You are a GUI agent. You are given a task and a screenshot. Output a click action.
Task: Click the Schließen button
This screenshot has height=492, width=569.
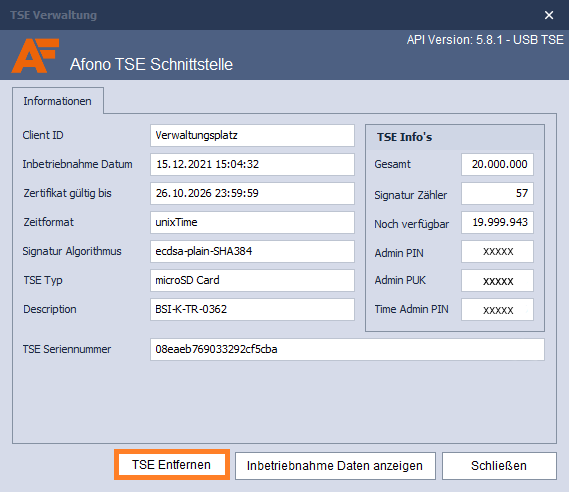pos(499,466)
